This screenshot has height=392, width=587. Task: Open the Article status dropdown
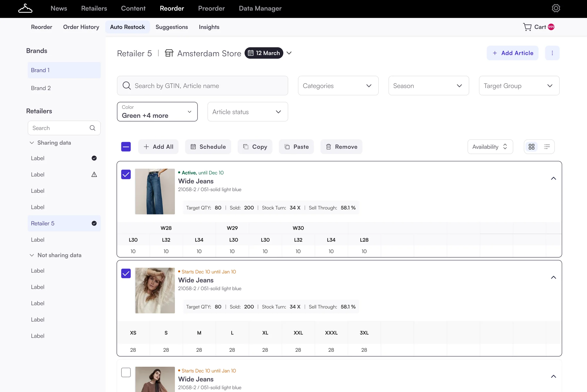248,111
